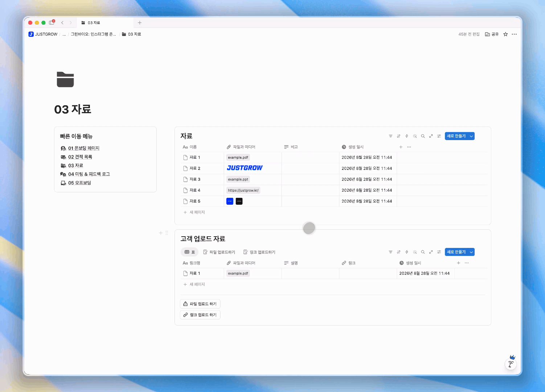
Task: Open example.pdf file in 자료 table
Action: click(238, 158)
